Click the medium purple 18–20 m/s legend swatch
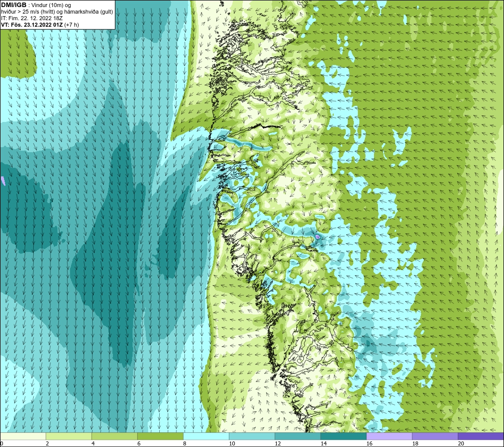 435,436
